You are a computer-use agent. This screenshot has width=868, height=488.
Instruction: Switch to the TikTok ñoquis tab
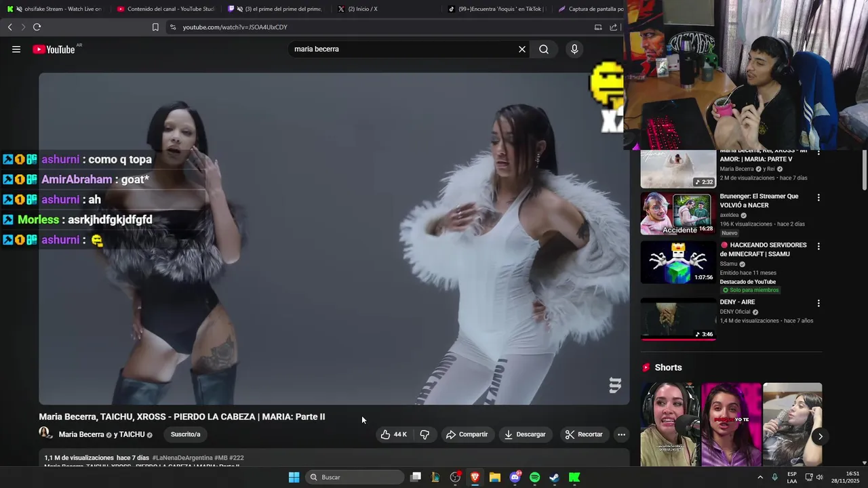pyautogui.click(x=496, y=9)
